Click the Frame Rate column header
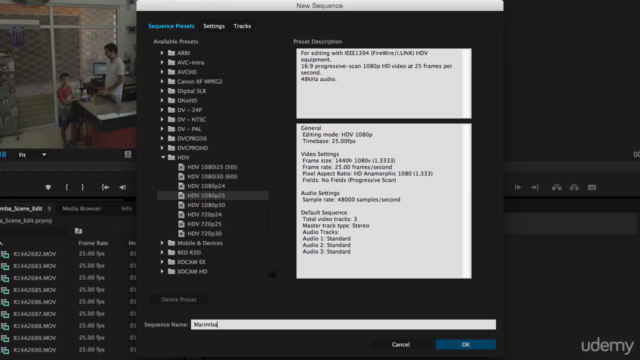This screenshot has width=640, height=360. tap(93, 243)
